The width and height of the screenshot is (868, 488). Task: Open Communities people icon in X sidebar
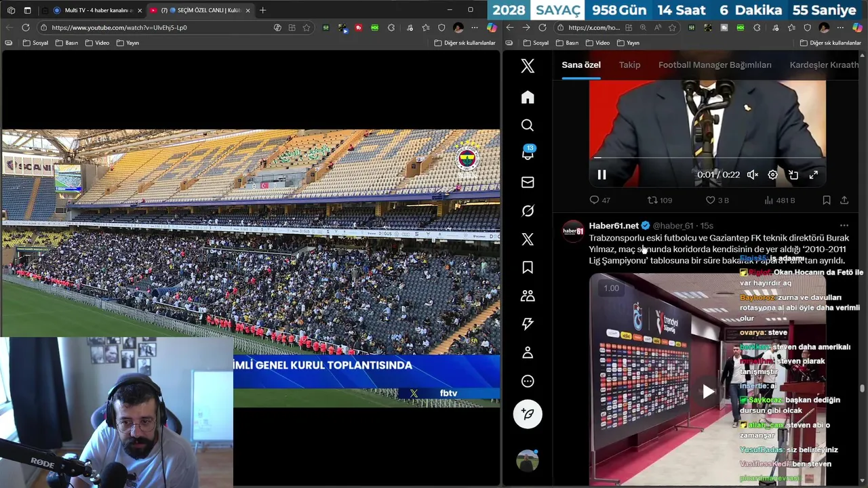[528, 296]
